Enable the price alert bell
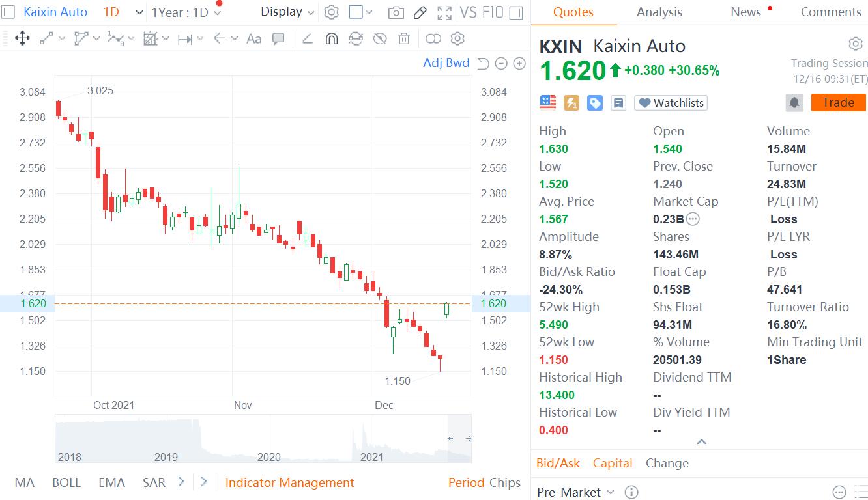 (x=794, y=102)
